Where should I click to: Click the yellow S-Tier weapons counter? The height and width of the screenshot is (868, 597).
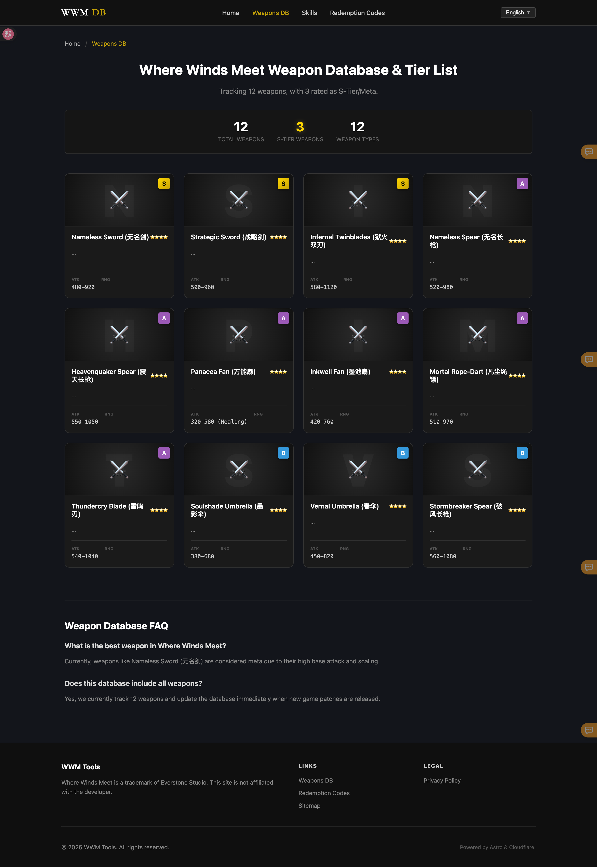(300, 127)
